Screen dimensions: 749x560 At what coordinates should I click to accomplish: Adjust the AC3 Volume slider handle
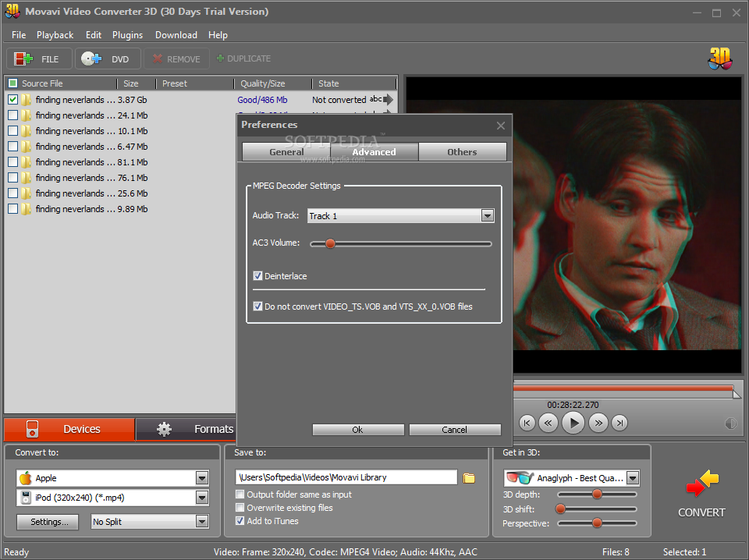330,244
